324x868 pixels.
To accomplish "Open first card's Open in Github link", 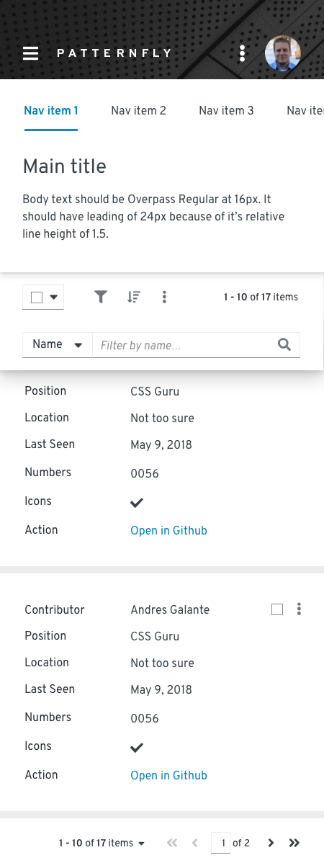I will (x=168, y=531).
